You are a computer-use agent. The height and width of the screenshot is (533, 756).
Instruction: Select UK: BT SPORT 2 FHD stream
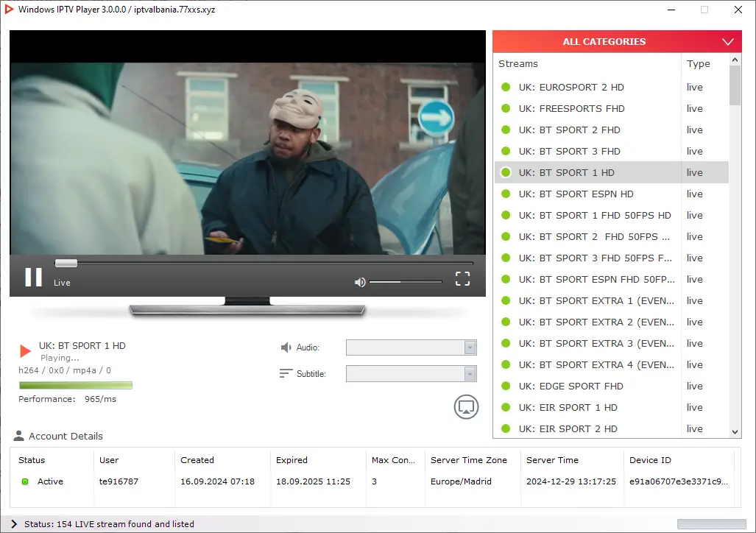click(612, 130)
